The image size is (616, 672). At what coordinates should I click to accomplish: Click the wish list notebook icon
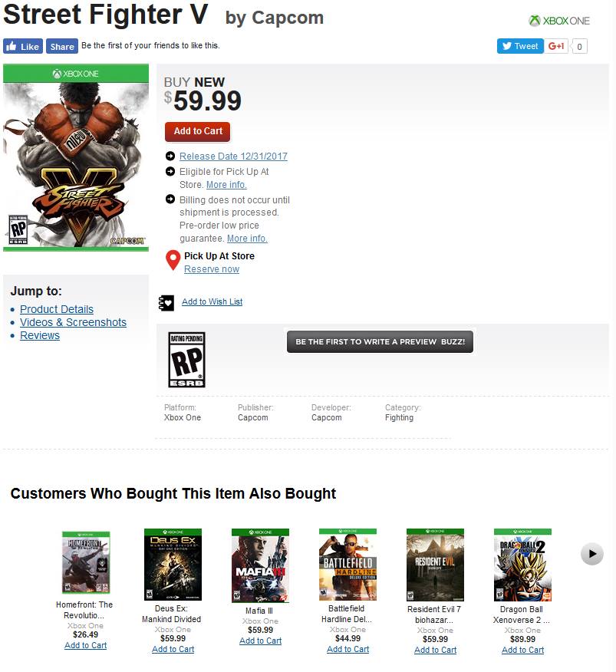click(166, 302)
